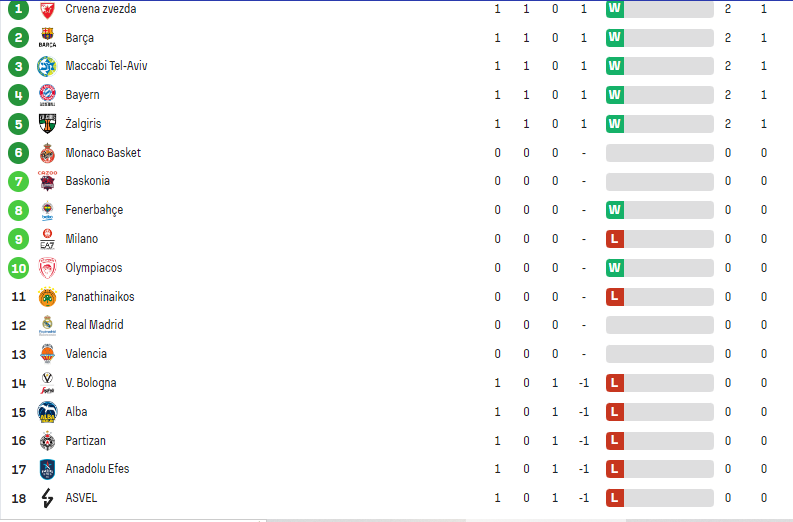Select the V. Bologna team name
The image size is (793, 522).
[91, 383]
